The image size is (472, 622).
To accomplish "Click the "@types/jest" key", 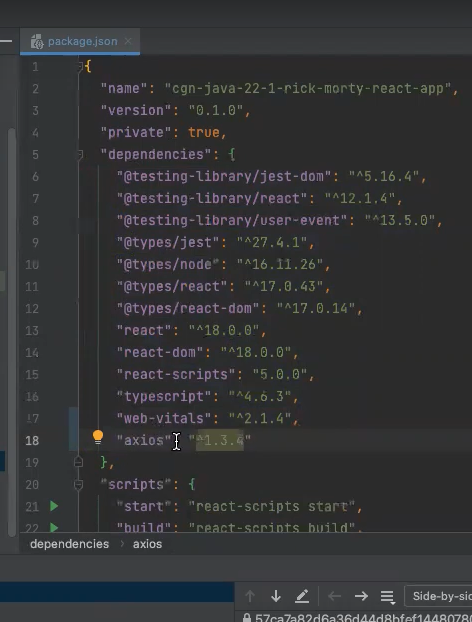I will click(x=168, y=242).
